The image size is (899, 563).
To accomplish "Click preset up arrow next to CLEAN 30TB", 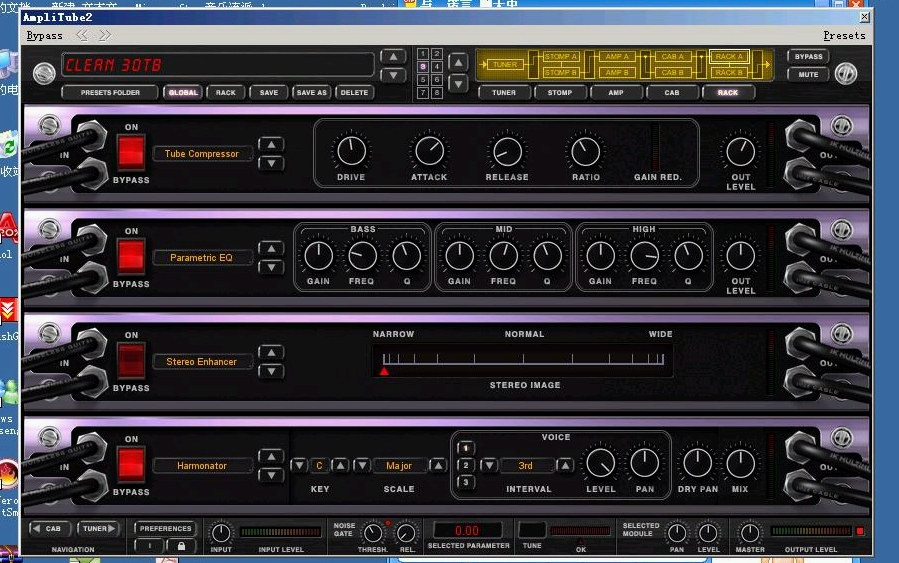I will tap(393, 57).
